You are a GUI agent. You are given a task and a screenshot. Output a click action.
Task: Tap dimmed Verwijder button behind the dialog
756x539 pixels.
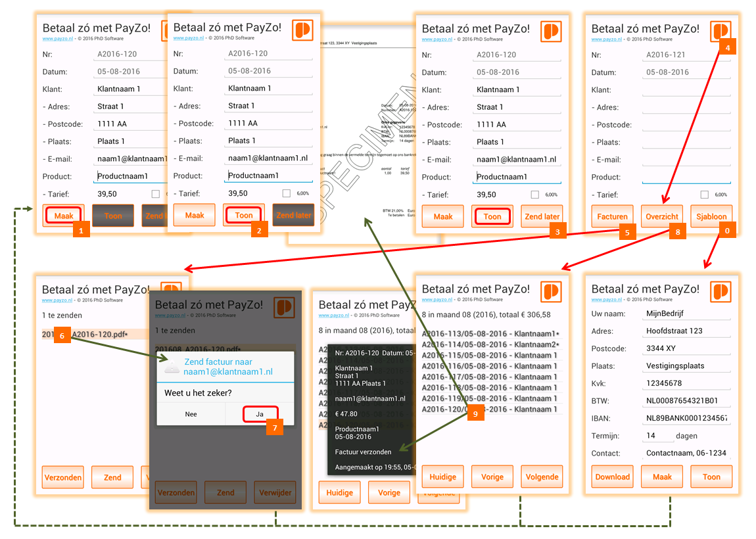(275, 492)
